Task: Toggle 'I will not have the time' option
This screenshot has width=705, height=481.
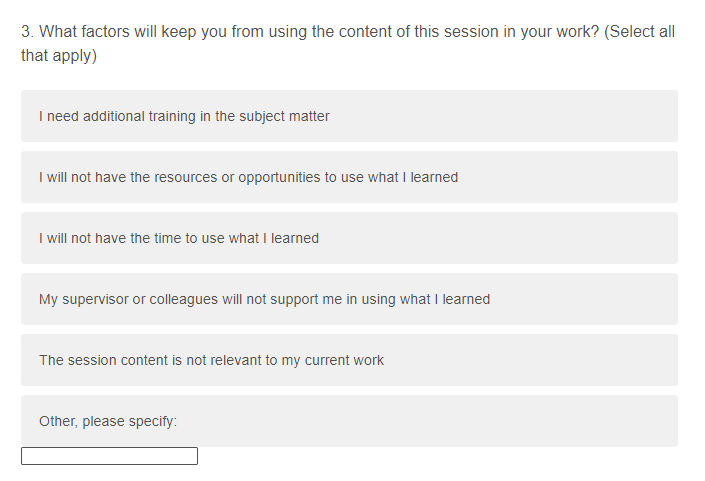Action: point(349,238)
